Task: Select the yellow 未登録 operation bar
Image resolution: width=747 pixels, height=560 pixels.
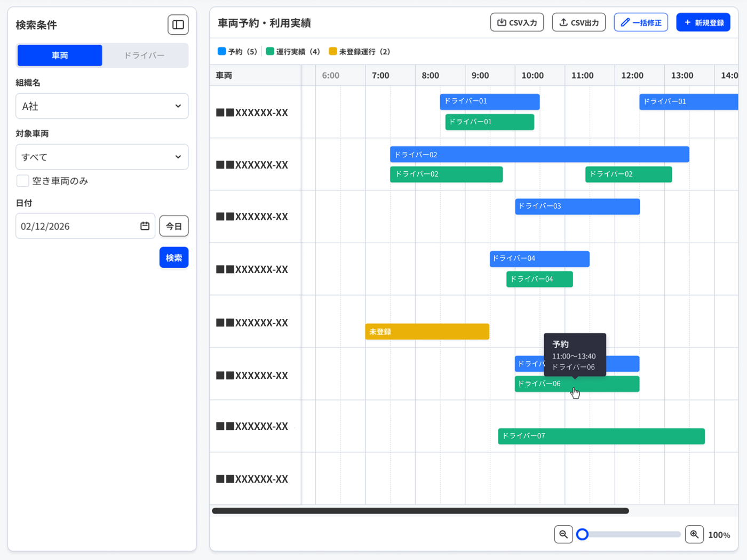Action: [427, 332]
